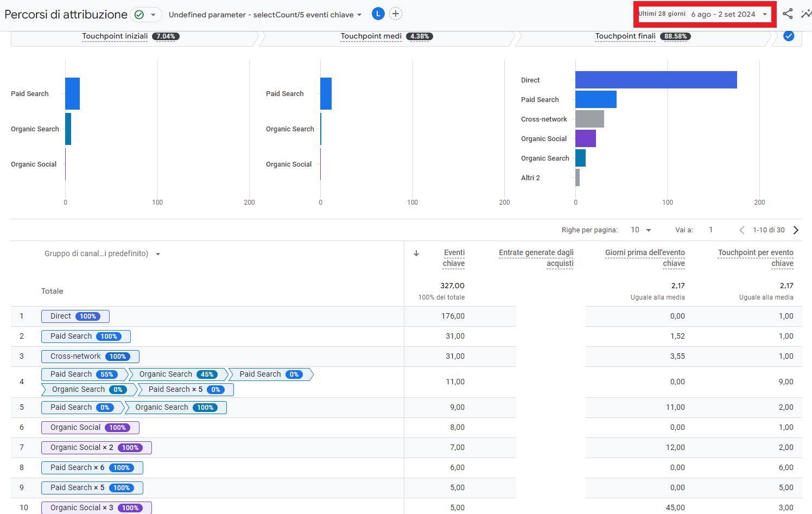Click the Paid Search bar in the initial touchpoints chart
This screenshot has height=514, width=812.
click(x=72, y=93)
